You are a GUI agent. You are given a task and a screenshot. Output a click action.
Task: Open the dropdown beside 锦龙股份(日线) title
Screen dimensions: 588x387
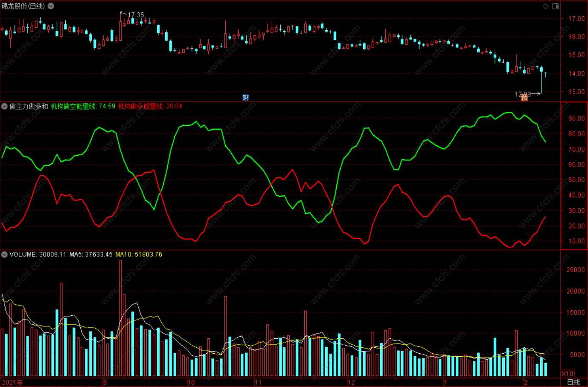[51, 6]
